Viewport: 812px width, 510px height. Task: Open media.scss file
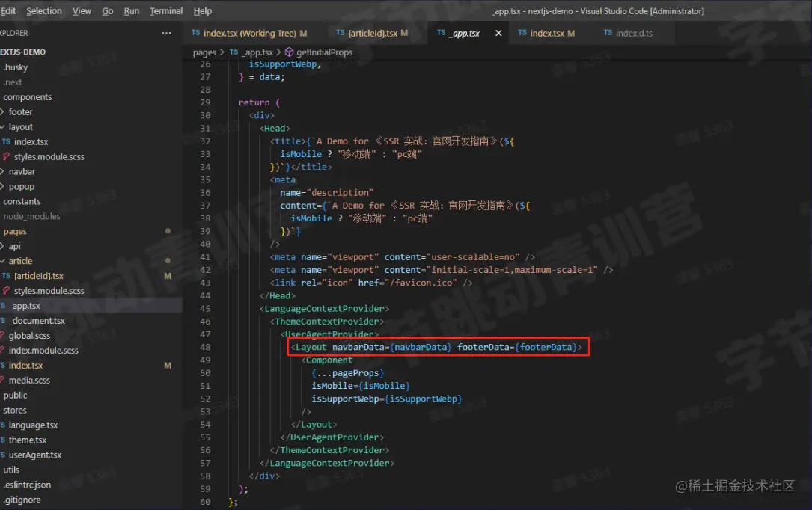29,380
